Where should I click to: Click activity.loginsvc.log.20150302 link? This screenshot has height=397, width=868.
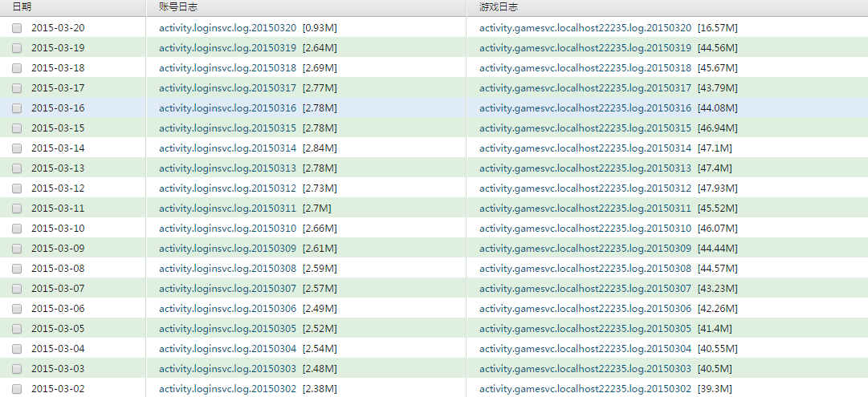pos(227,388)
